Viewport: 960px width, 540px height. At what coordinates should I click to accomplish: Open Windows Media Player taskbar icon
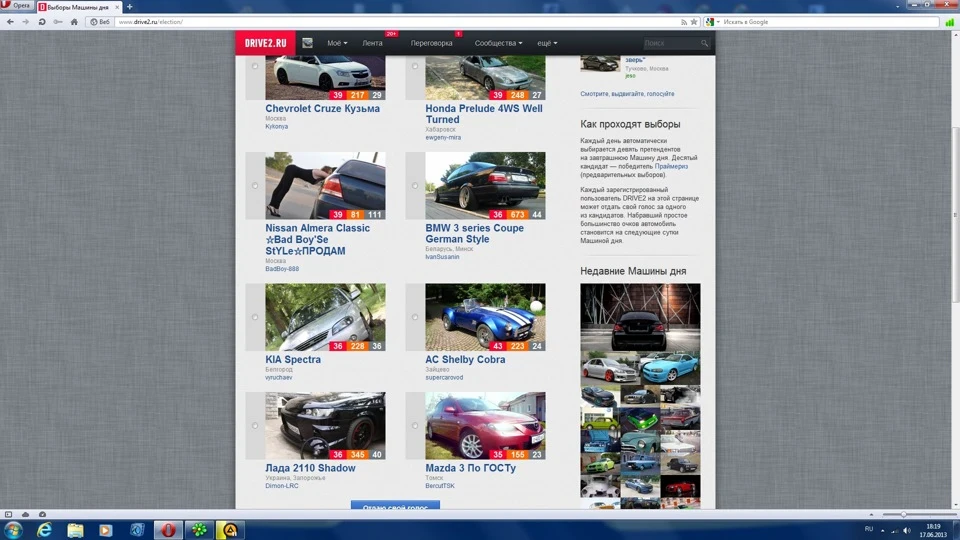pos(106,530)
